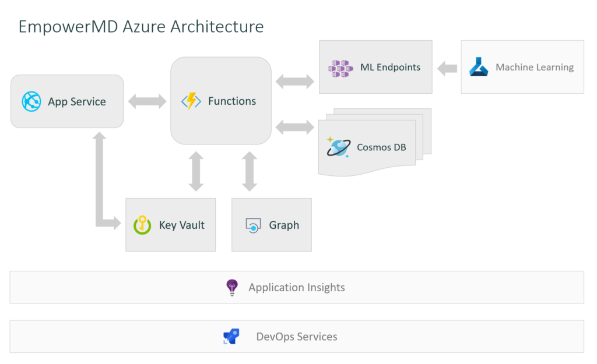Select the DevOps Services banner row
The height and width of the screenshot is (364, 597).
coord(297,336)
